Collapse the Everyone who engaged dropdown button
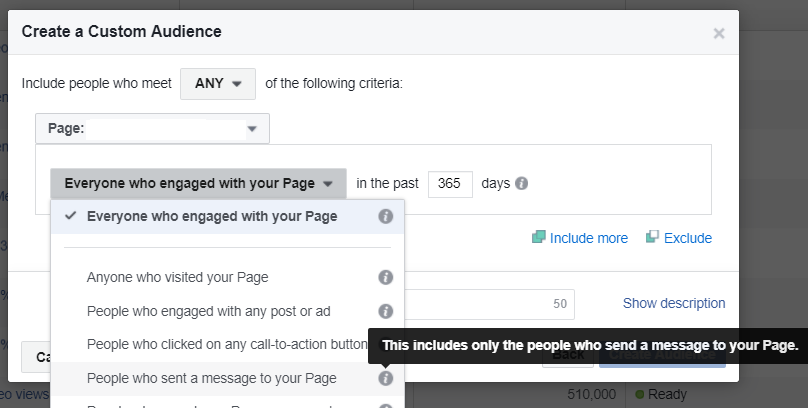 (x=198, y=184)
